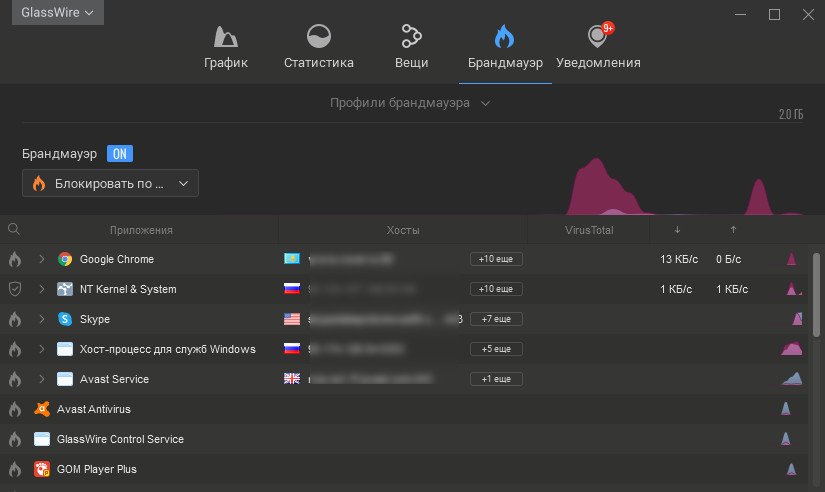Block GOM Player Plus flame icon
825x492 pixels.
click(x=15, y=469)
